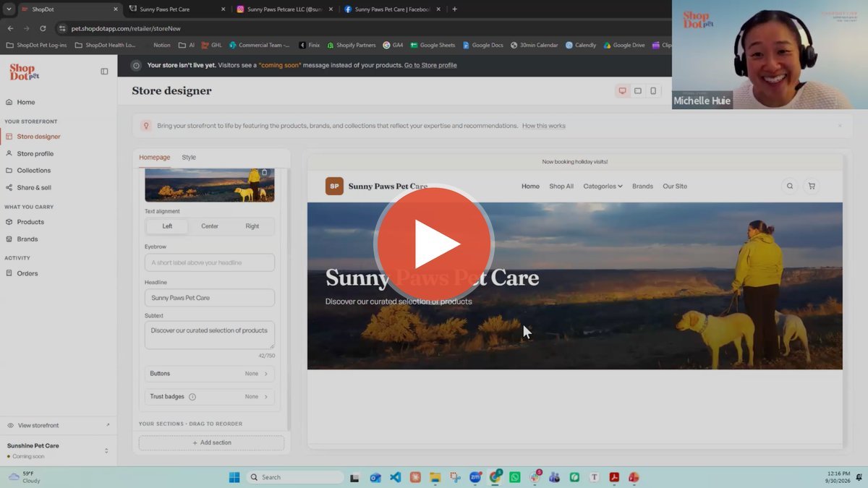868x488 pixels.
Task: Click the Eyebrow input field
Action: click(x=210, y=262)
